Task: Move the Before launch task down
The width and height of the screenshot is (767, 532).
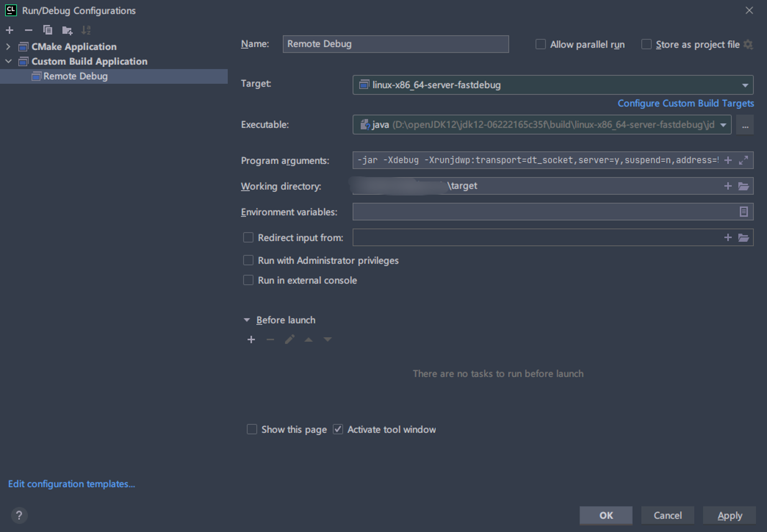Action: pyautogui.click(x=328, y=339)
